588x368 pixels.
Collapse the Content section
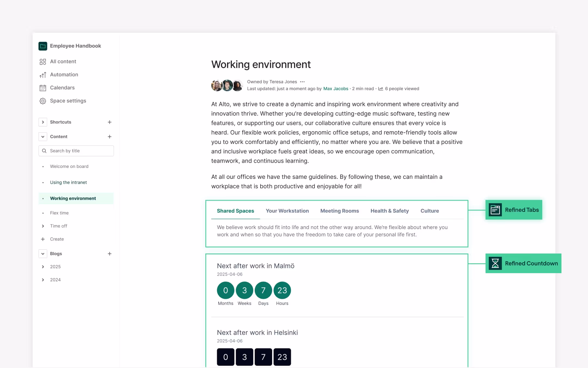pyautogui.click(x=43, y=136)
